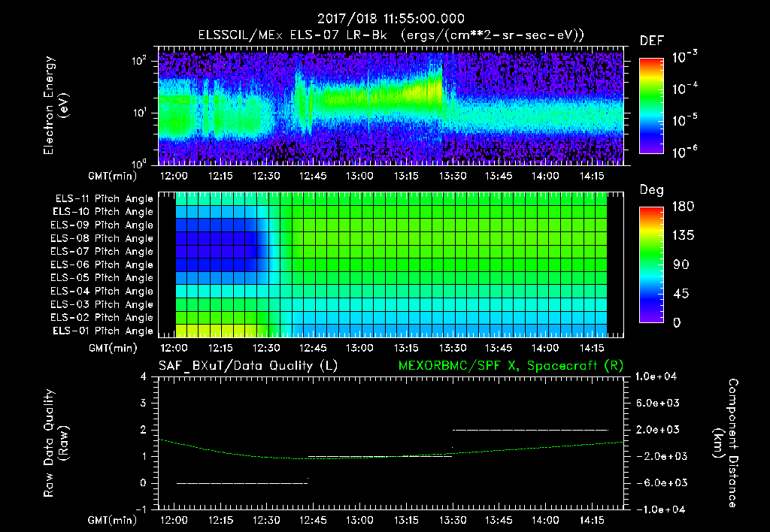This screenshot has width=770, height=532.
Task: Click the Electron Energy (eV) axis label
Action: pyautogui.click(x=56, y=105)
